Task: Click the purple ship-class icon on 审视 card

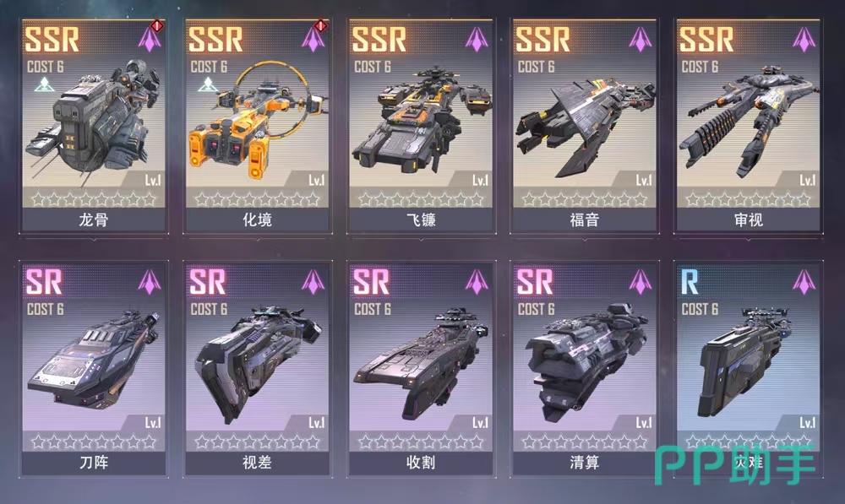Action: point(804,40)
